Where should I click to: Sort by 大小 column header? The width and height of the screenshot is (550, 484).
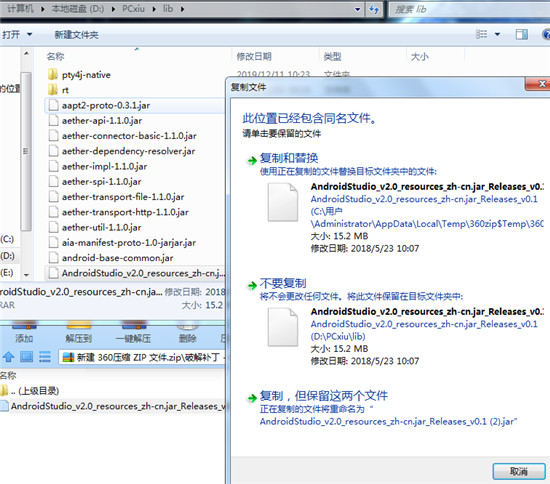tap(420, 56)
